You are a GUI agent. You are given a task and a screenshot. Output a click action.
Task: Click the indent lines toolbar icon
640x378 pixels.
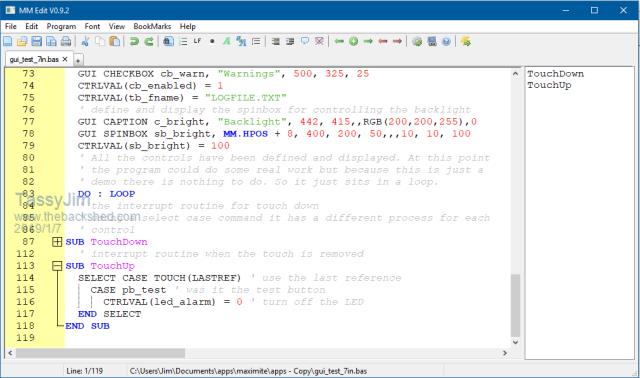pyautogui.click(x=276, y=41)
